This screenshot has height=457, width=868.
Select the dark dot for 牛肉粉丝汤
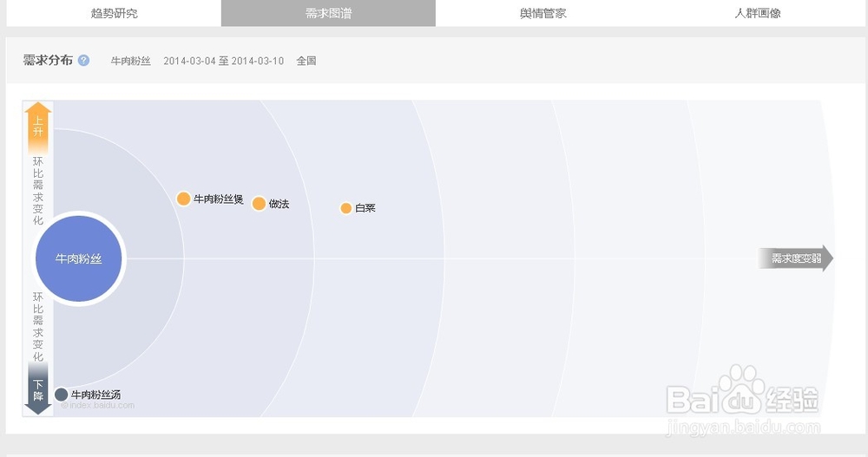tap(62, 395)
